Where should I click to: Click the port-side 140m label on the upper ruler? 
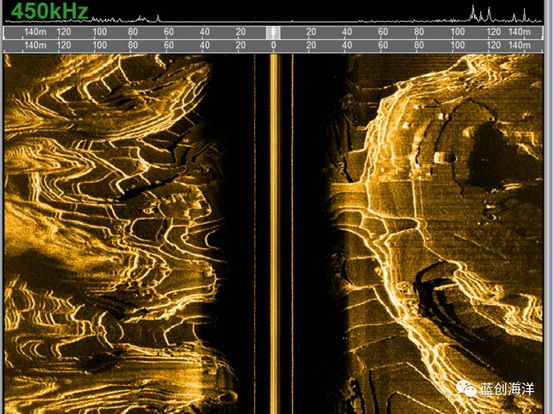[35, 32]
